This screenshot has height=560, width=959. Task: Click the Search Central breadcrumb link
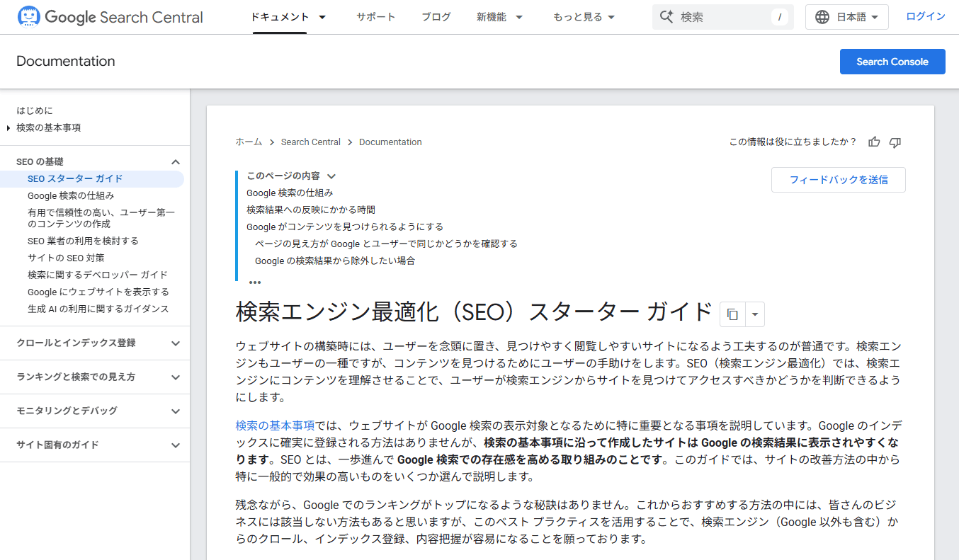pos(311,142)
